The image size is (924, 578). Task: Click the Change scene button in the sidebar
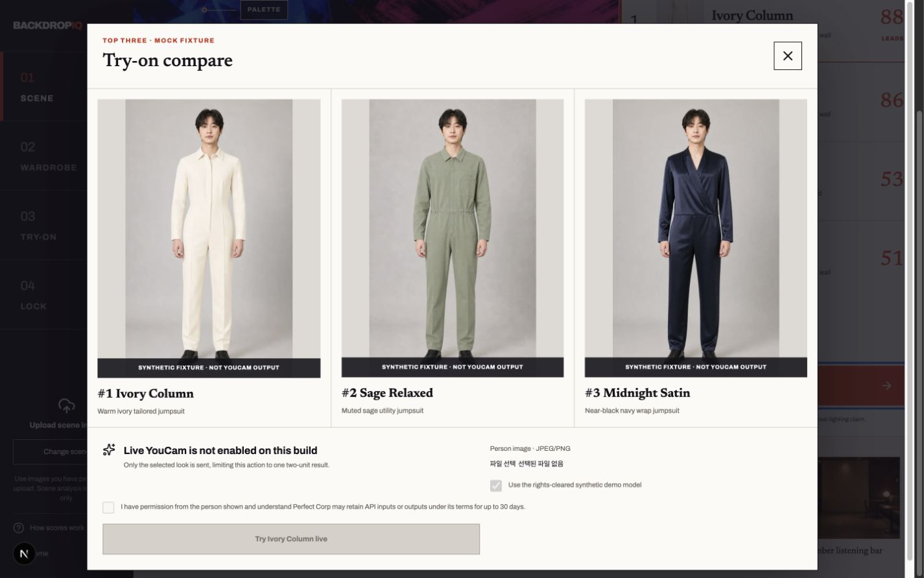[51, 452]
